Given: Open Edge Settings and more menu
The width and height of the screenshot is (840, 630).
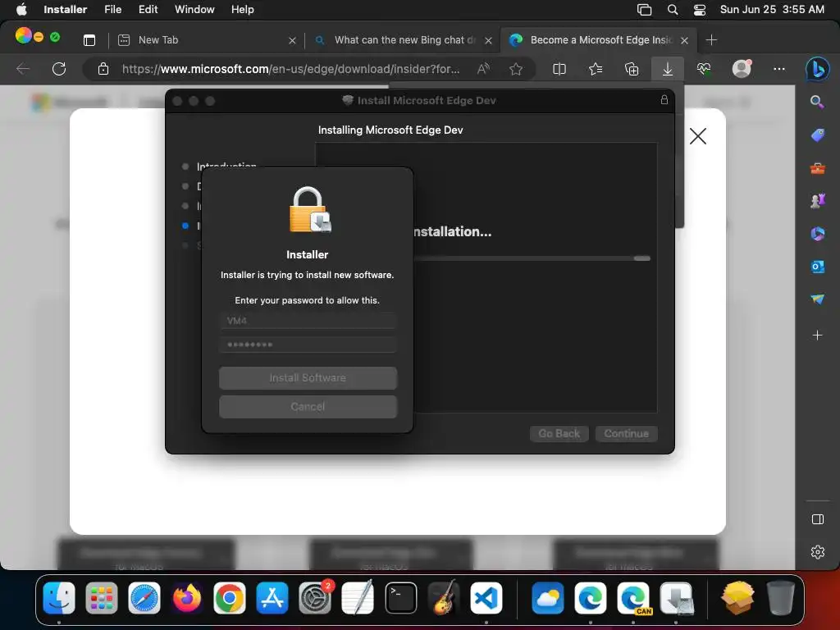Looking at the screenshot, I should click(x=779, y=69).
